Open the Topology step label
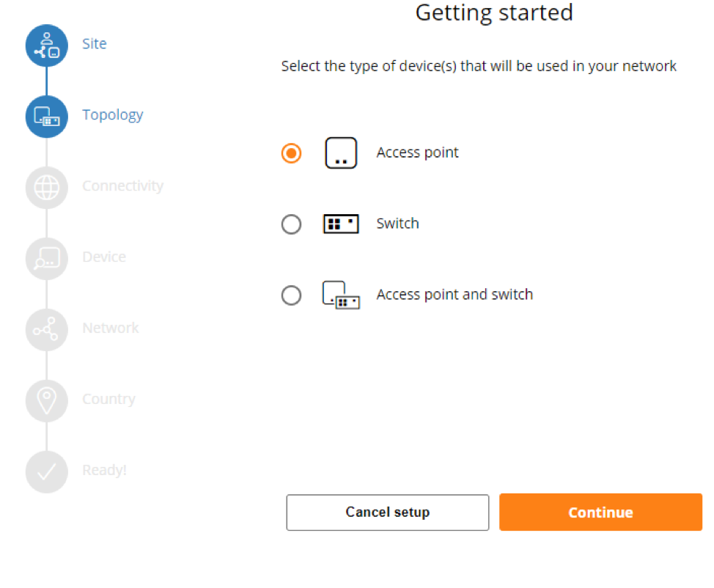The width and height of the screenshot is (714, 588). (x=113, y=115)
